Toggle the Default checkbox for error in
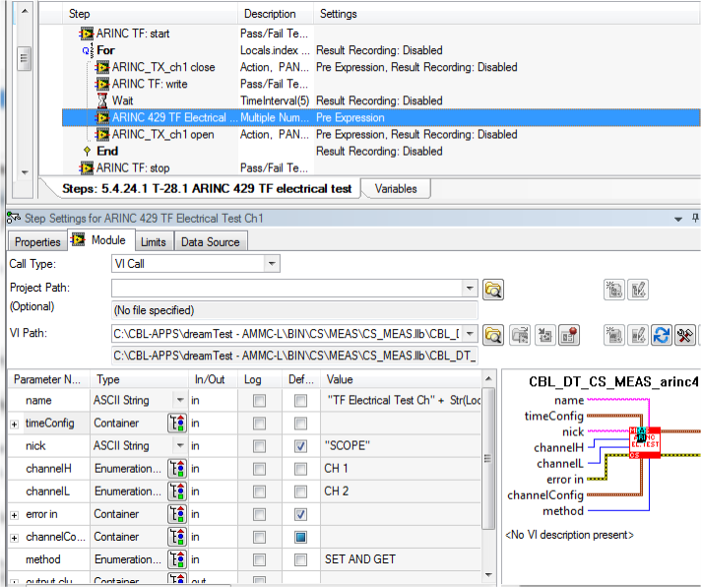Viewport: 701px width, 588px height. click(x=300, y=514)
